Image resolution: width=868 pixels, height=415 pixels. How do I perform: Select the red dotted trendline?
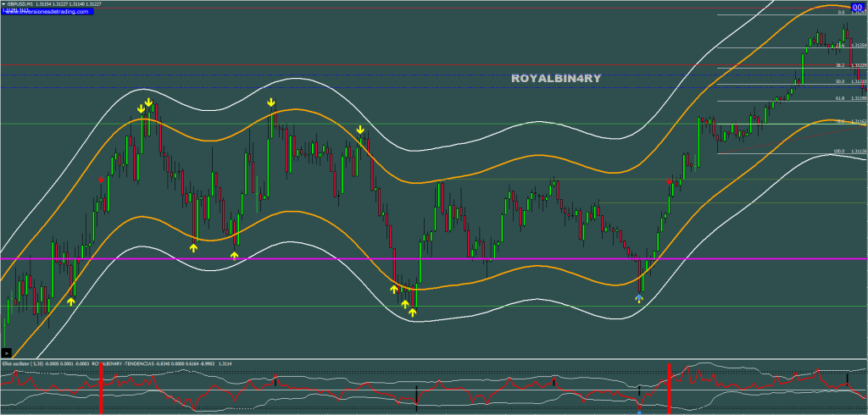coord(792,140)
